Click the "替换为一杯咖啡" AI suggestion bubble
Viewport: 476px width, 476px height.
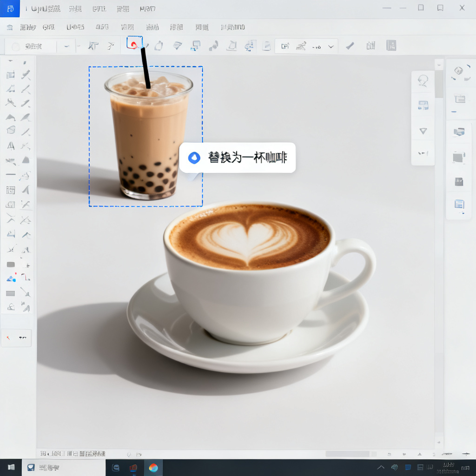click(238, 158)
